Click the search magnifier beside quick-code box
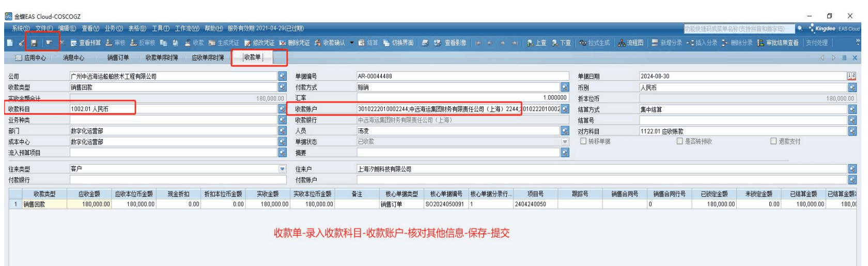Image resolution: width=868 pixels, height=266 pixels. coord(800,29)
